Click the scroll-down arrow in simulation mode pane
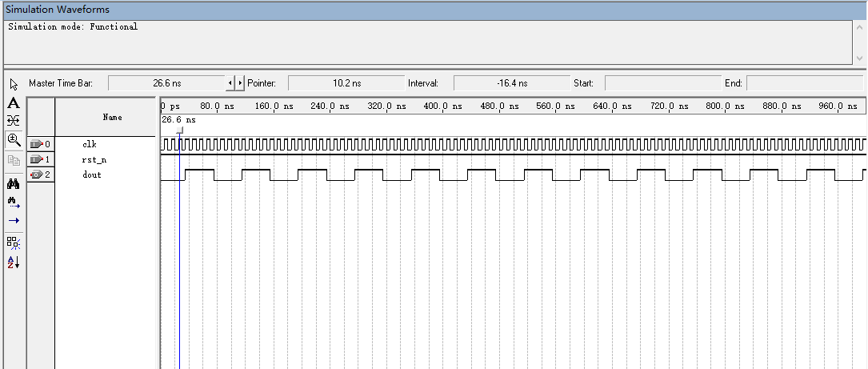Screen dimensions: 868x369 (858, 58)
